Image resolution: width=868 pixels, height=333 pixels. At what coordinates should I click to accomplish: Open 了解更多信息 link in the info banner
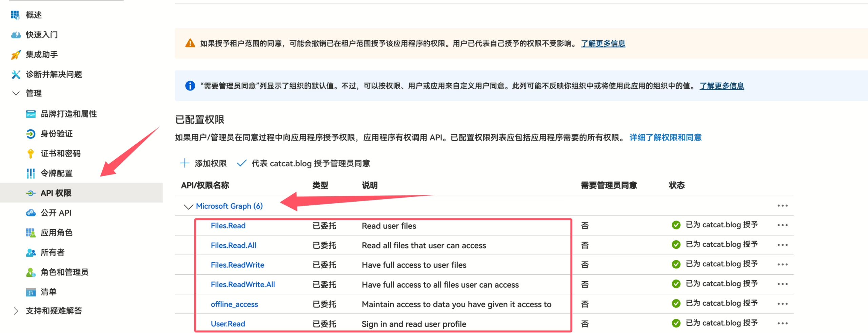[x=722, y=86]
